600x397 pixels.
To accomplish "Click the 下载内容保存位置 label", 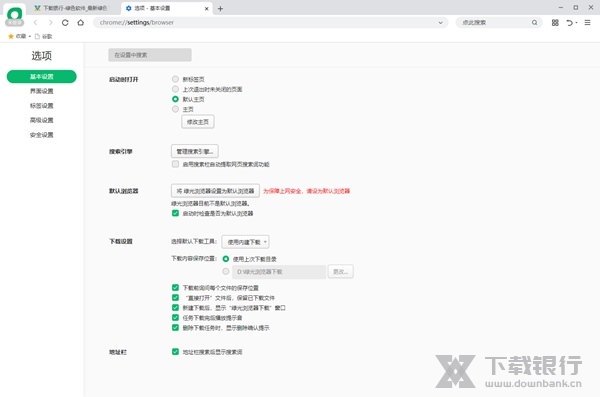I will click(194, 258).
